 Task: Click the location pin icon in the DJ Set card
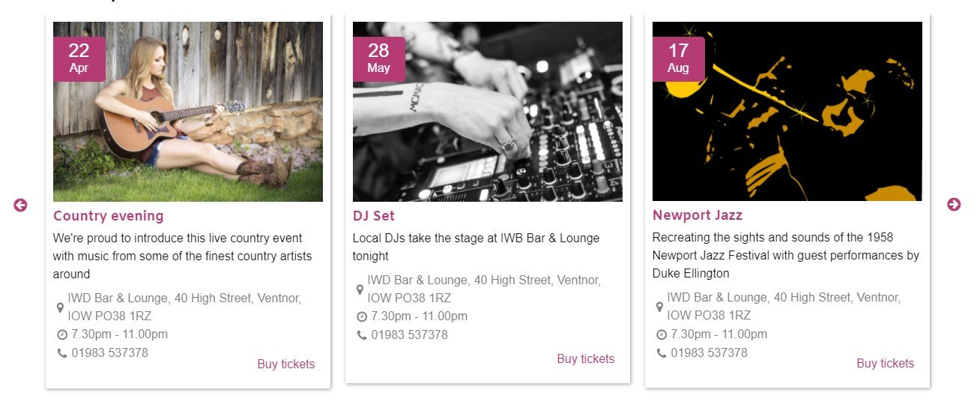click(x=360, y=289)
